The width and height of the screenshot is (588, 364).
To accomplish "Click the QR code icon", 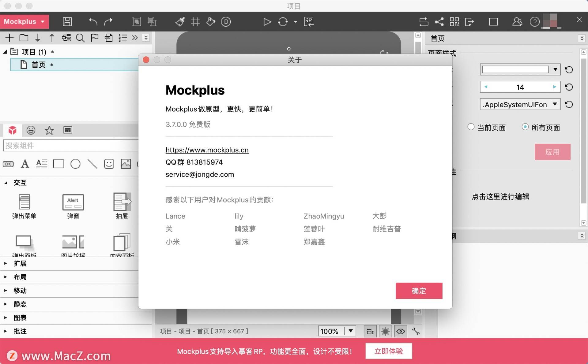I will (454, 22).
